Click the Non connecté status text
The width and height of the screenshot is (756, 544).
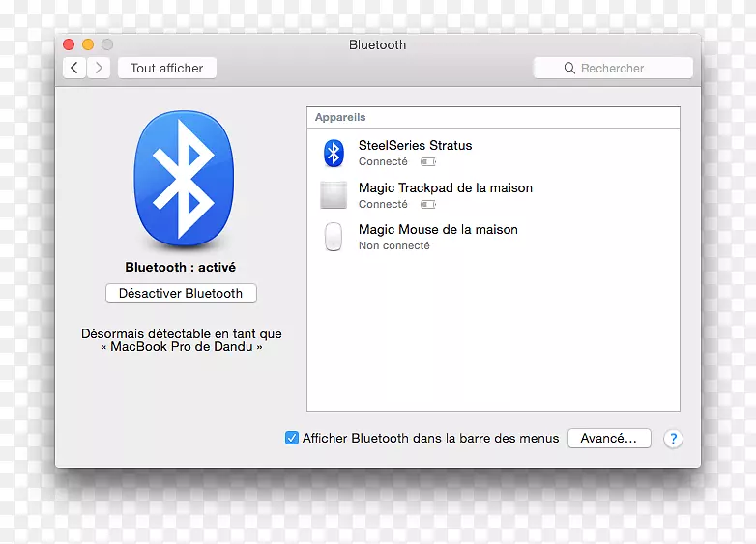[x=393, y=245]
